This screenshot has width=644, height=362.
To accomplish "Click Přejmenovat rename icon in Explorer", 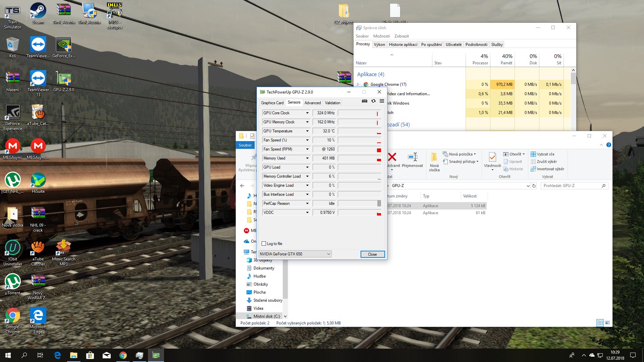I will click(x=412, y=160).
